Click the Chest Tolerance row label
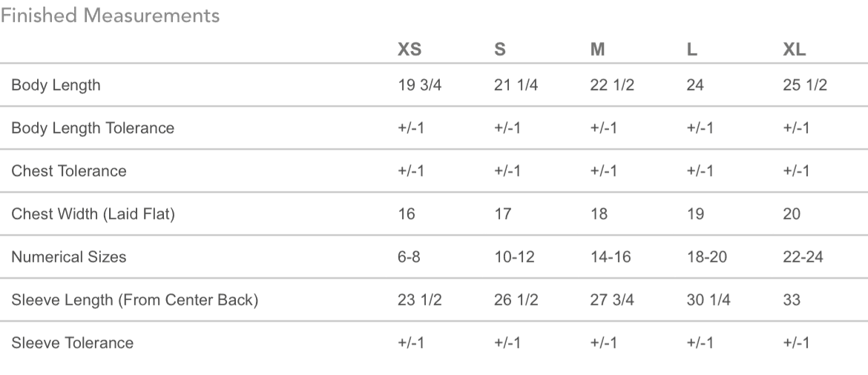The image size is (868, 375). click(x=69, y=171)
